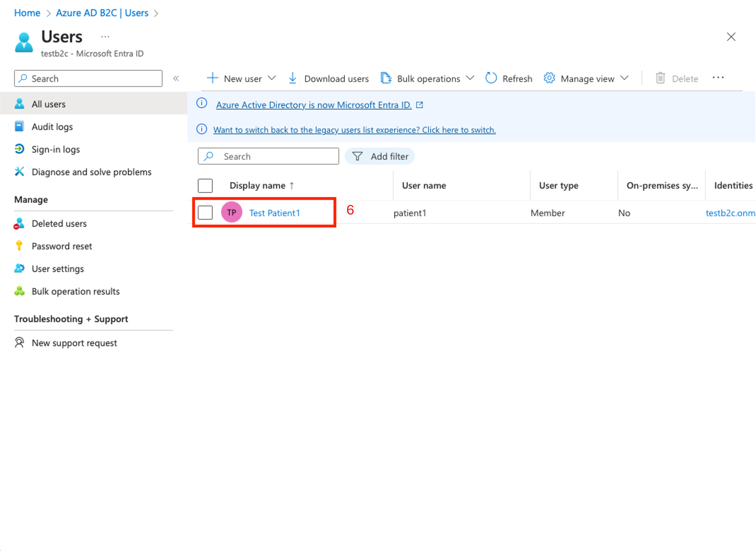
Task: Click ellipsis next to Users title
Action: (x=105, y=37)
